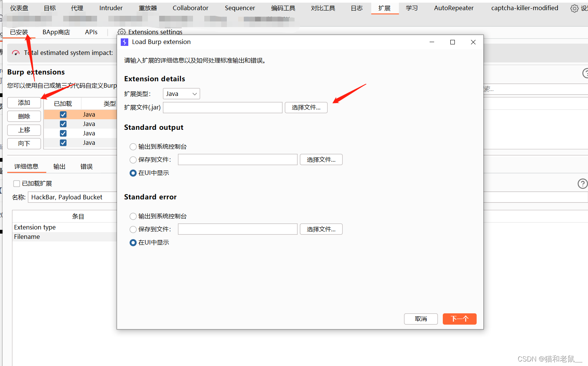The width and height of the screenshot is (588, 366).
Task: Click the 类型 column header
Action: point(109,103)
